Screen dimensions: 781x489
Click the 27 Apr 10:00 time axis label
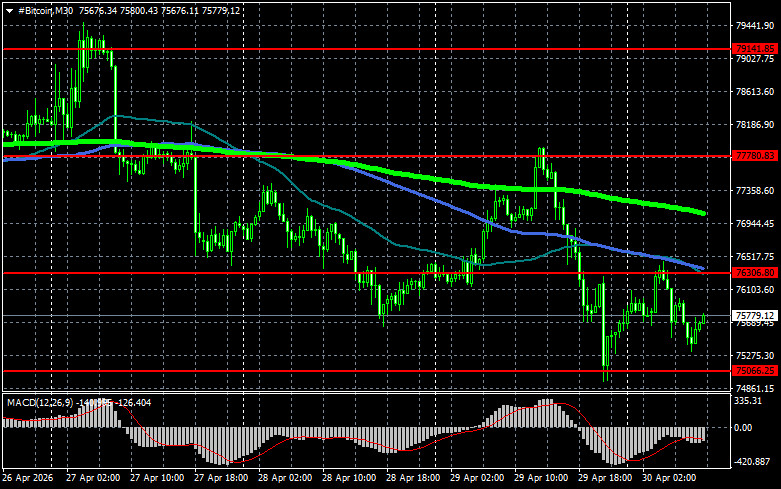point(157,478)
